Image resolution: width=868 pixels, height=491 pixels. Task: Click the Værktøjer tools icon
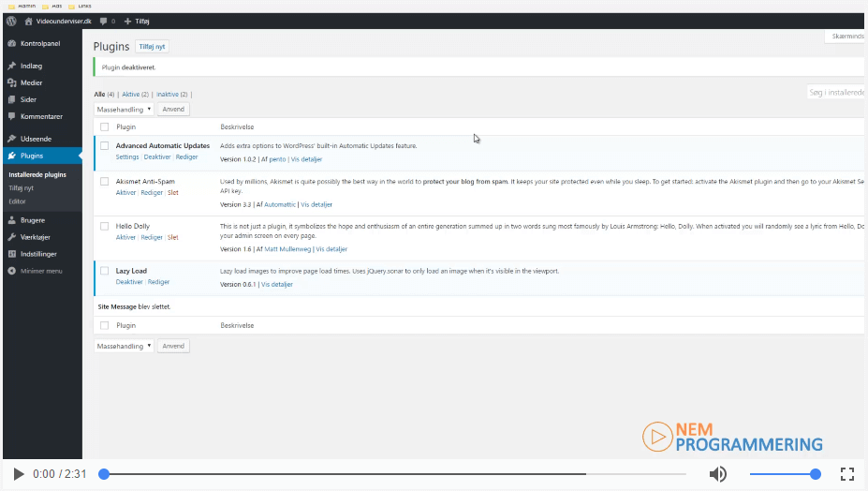[11, 237]
